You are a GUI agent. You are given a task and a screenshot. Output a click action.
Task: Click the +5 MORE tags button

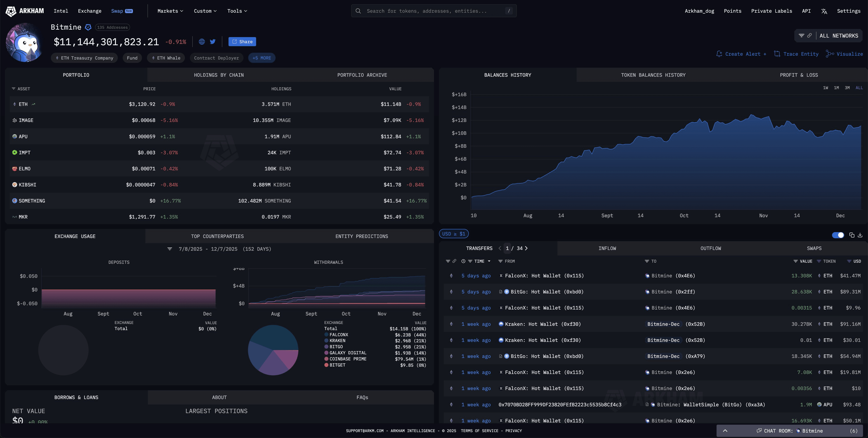262,58
